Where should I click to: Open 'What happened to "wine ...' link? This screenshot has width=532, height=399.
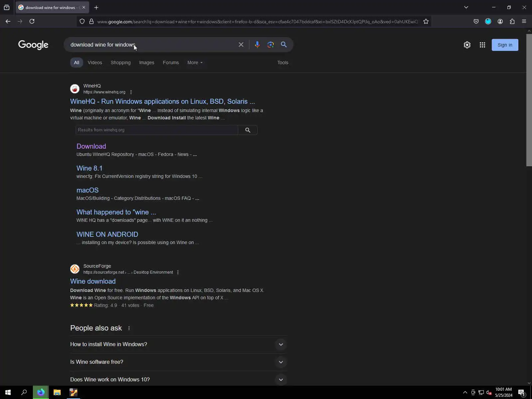click(116, 212)
